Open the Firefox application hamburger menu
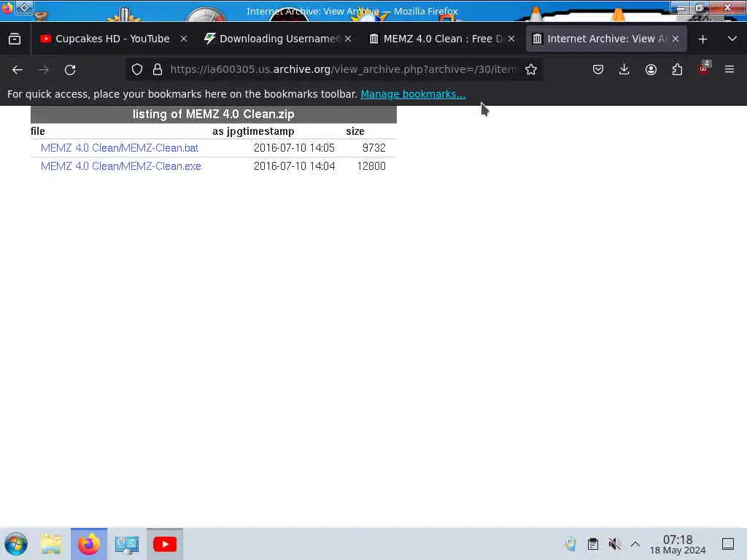This screenshot has width=747, height=560. 729,69
